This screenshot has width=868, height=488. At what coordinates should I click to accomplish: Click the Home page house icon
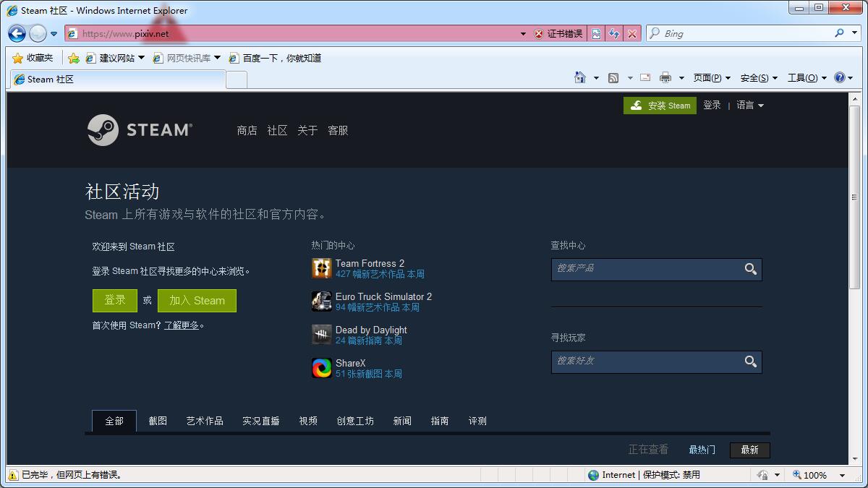[580, 77]
